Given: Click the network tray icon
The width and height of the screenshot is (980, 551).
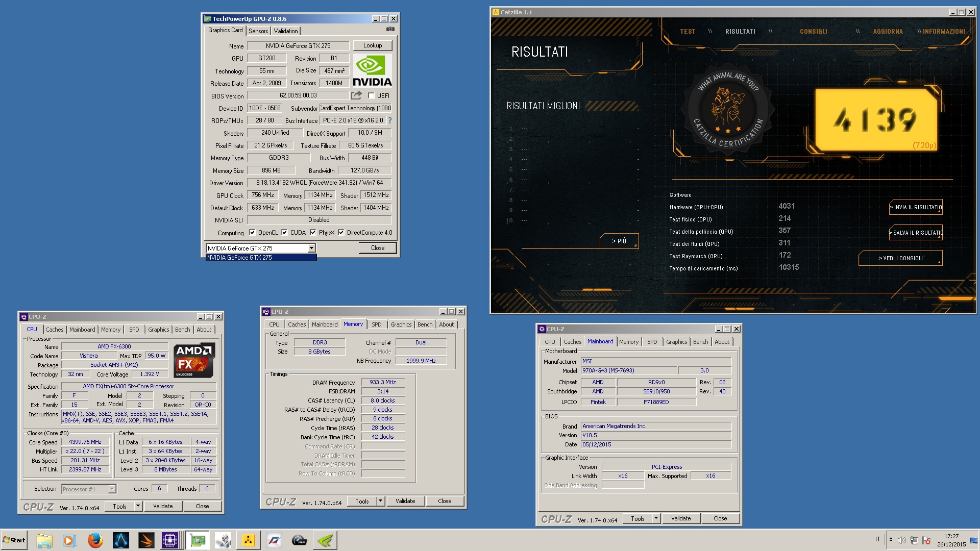Looking at the screenshot, I should pyautogui.click(x=914, y=540).
